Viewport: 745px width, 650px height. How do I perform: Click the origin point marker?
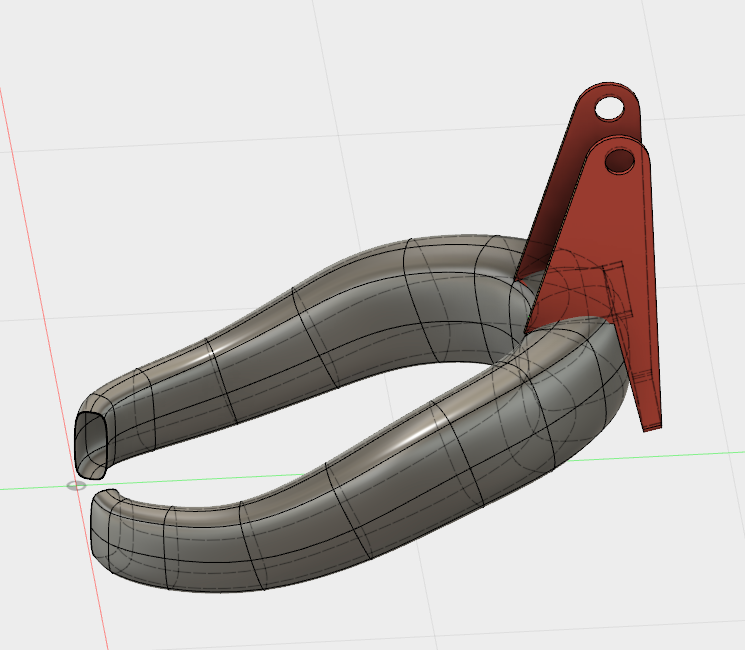(x=76, y=486)
